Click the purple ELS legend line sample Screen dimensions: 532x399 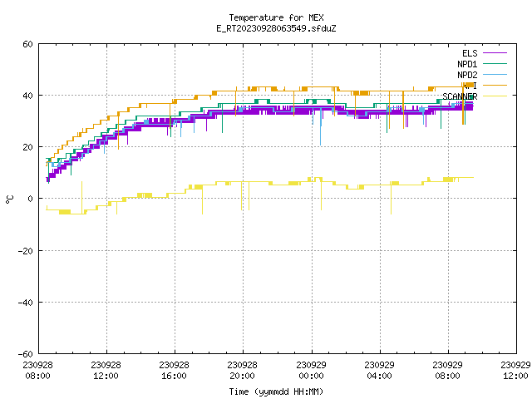(x=495, y=53)
